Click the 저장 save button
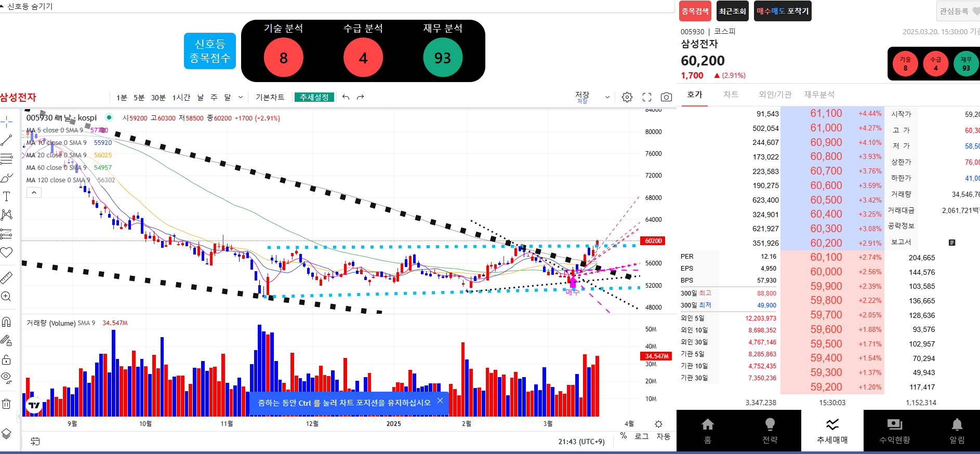980x454 pixels. point(582,97)
